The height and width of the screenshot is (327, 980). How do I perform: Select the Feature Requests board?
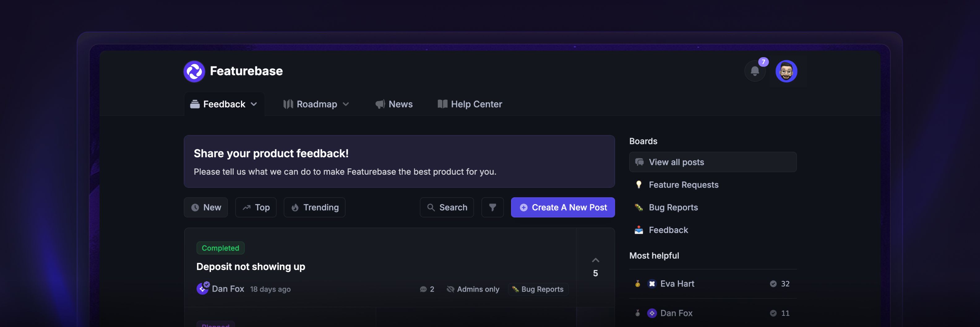[x=683, y=185]
